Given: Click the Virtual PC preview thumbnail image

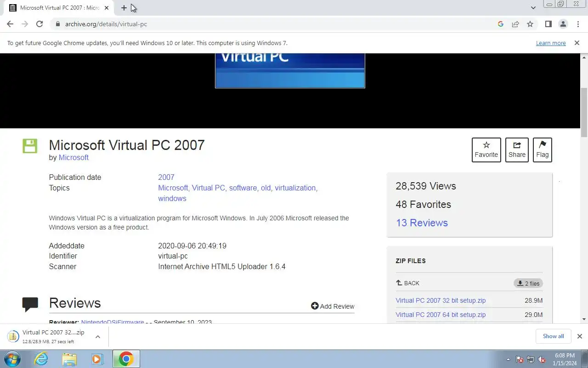Looking at the screenshot, I should tap(290, 70).
